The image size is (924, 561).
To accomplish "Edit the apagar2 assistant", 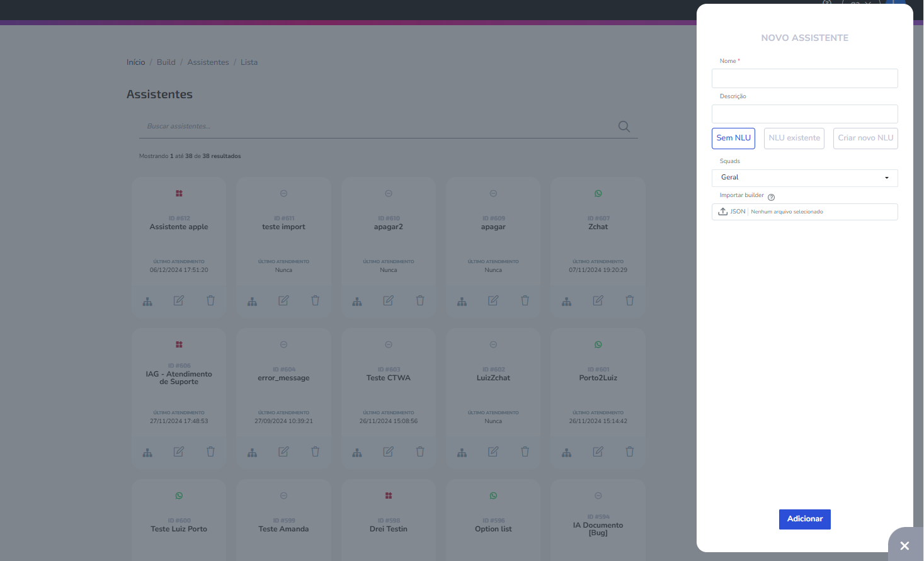I will [x=389, y=301].
